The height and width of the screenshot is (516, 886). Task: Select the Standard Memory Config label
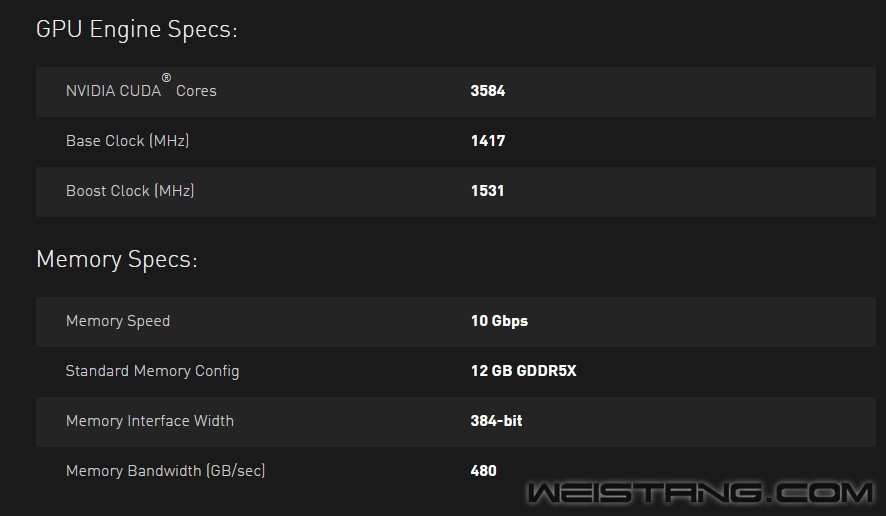153,371
